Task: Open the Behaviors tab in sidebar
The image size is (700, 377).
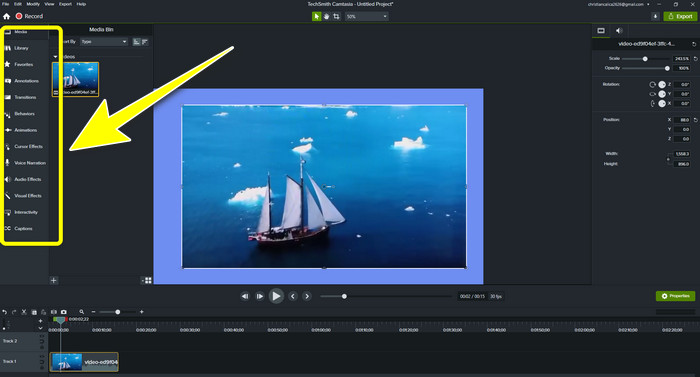Action: 25,113
